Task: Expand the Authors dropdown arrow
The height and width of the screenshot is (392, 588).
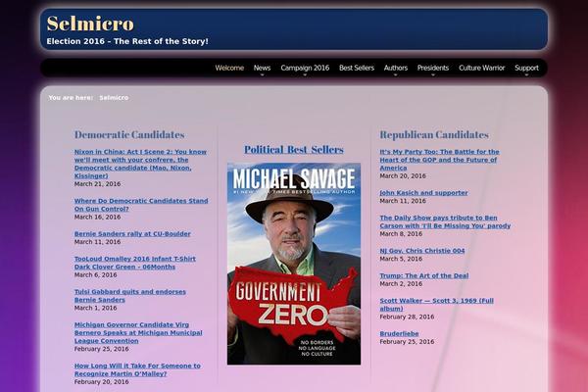Action: [x=396, y=74]
